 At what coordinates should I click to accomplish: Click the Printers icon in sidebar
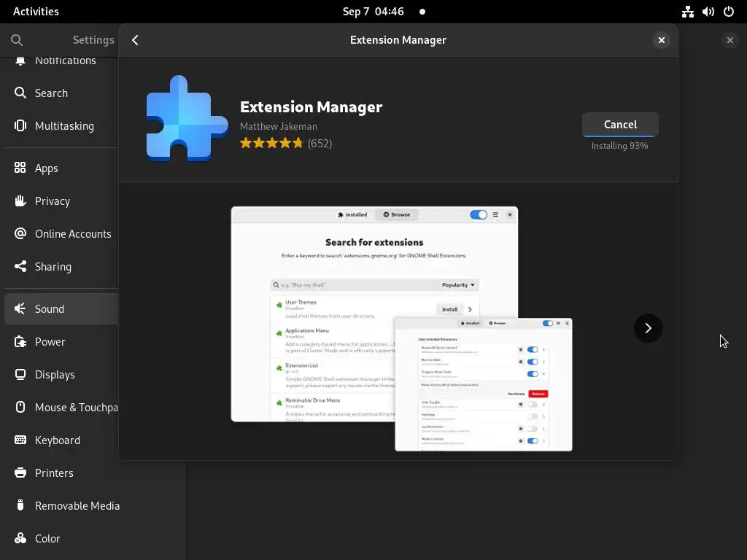(x=20, y=472)
